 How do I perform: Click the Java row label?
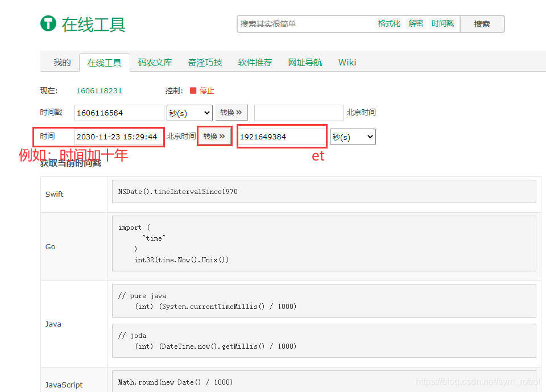[x=53, y=324]
